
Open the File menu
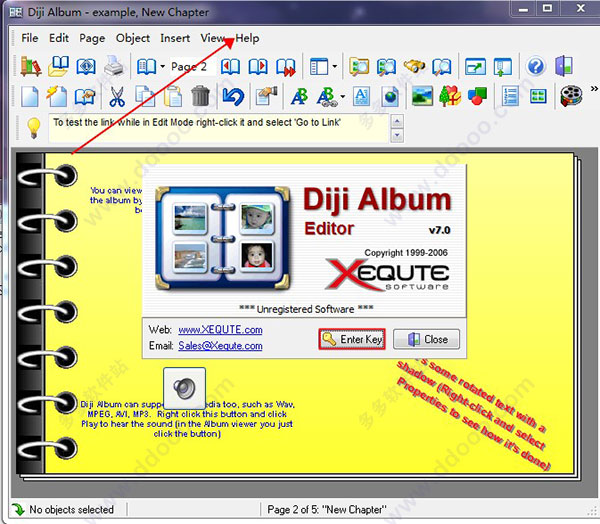click(30, 38)
